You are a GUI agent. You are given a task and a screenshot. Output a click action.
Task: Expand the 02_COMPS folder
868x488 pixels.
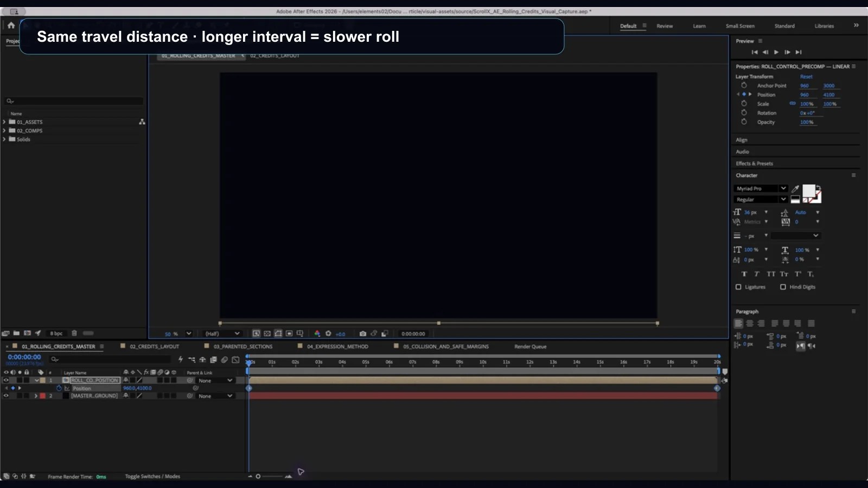pyautogui.click(x=4, y=131)
